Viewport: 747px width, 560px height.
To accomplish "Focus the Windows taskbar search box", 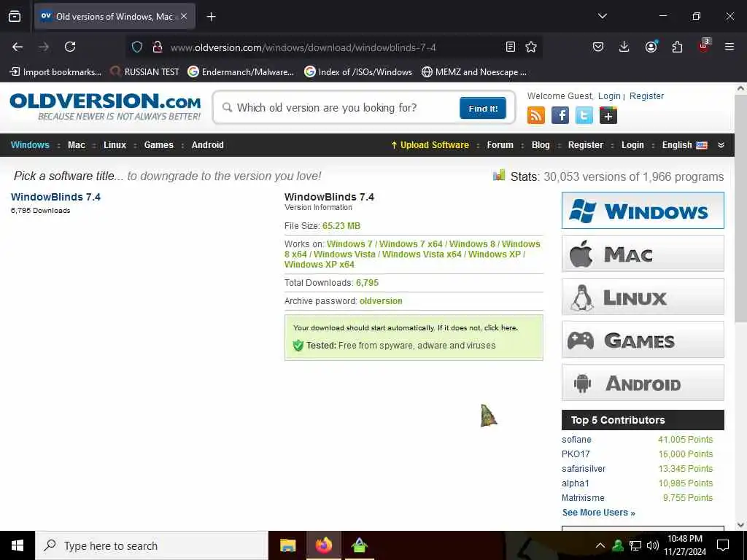I will pyautogui.click(x=152, y=545).
